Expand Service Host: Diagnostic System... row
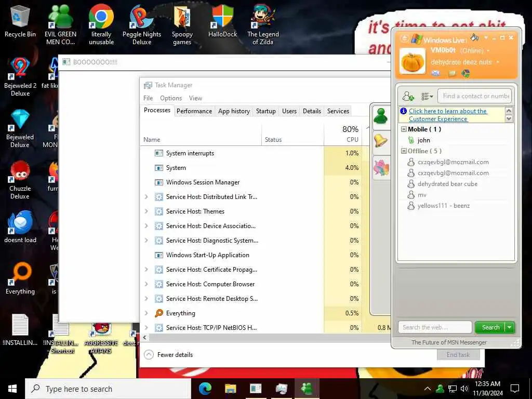 146,240
